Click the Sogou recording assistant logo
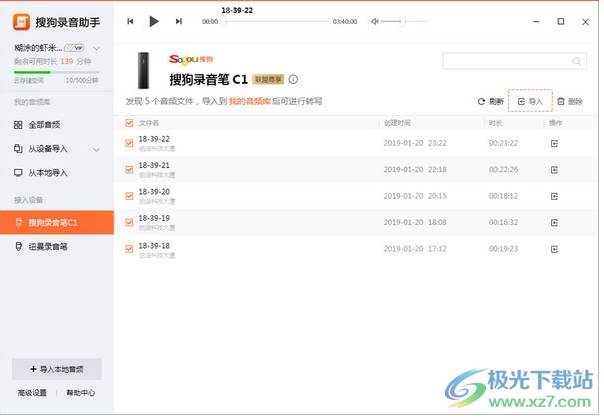The width and height of the screenshot is (604, 418). pos(21,22)
